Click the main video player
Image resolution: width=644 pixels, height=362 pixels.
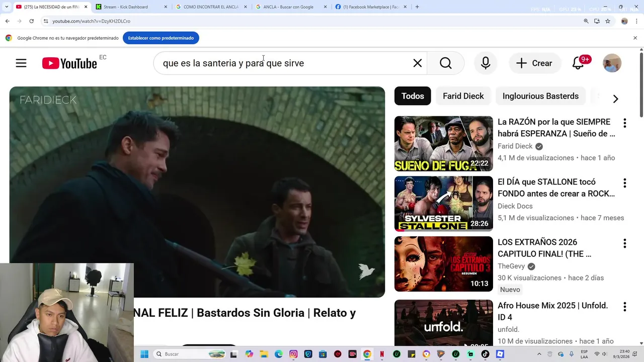(197, 192)
